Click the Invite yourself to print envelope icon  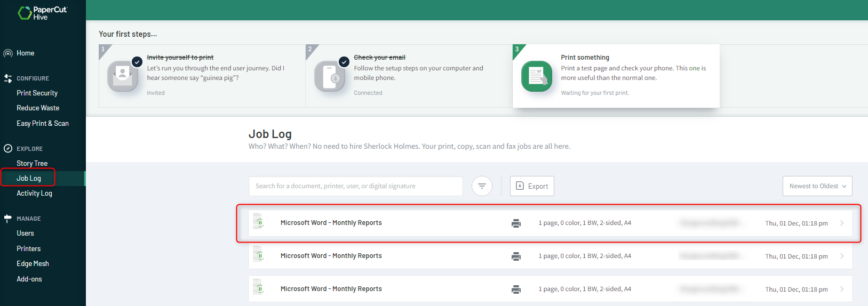coord(123,76)
